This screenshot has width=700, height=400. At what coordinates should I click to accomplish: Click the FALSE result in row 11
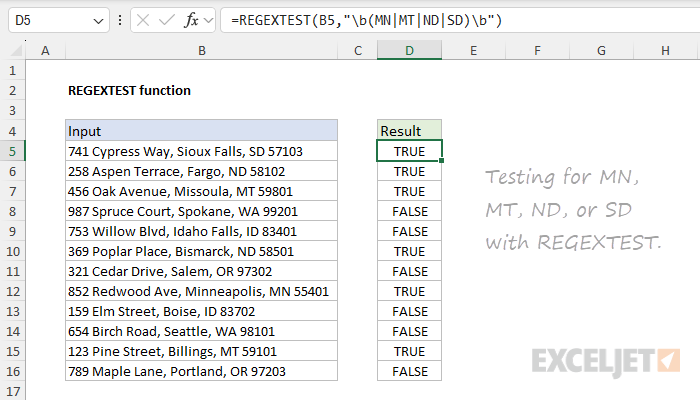tap(409, 271)
